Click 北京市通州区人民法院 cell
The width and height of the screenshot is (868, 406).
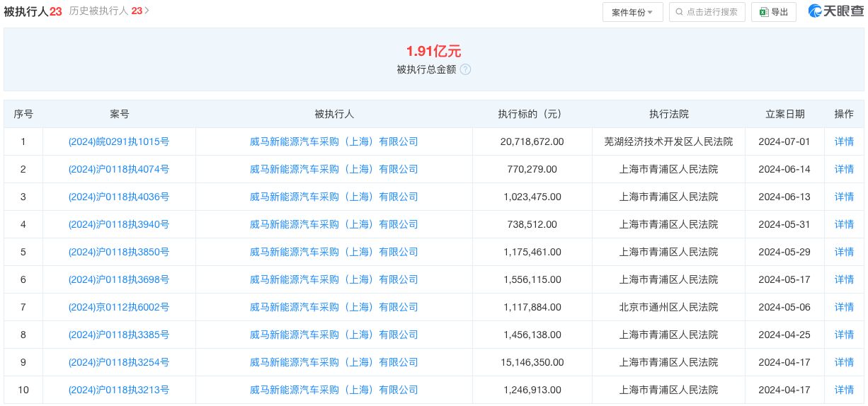tap(668, 307)
